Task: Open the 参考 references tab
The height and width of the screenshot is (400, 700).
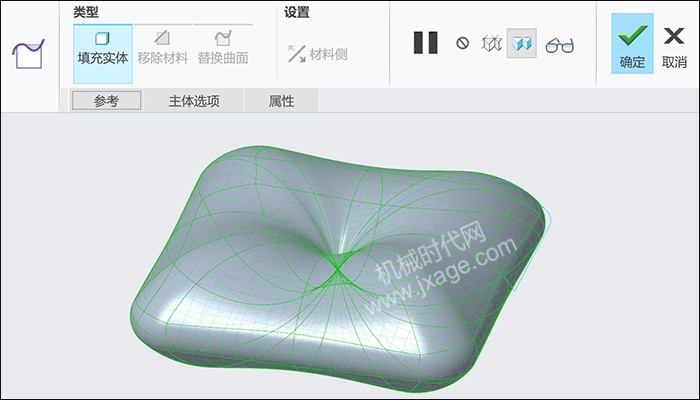Action: tap(106, 101)
